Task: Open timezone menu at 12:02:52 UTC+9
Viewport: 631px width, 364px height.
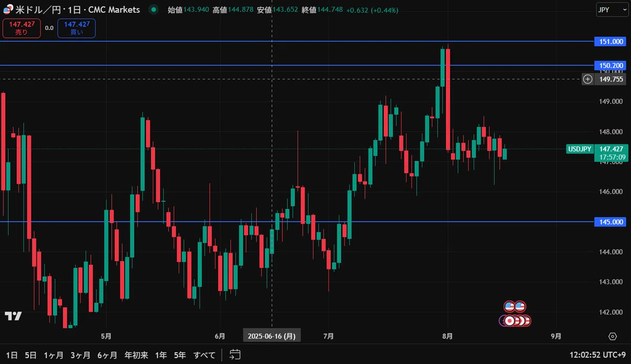Action: [x=597, y=355]
